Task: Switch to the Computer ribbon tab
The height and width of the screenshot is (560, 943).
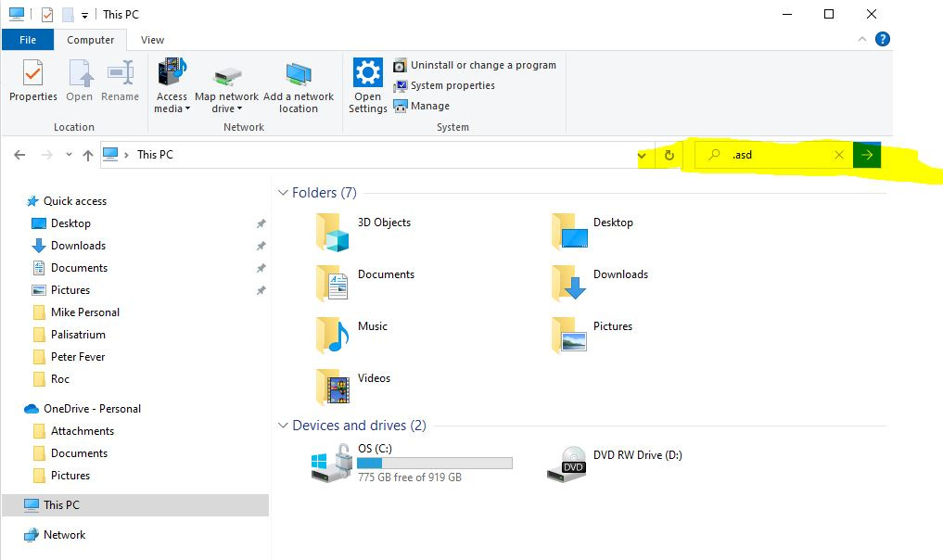Action: click(x=90, y=40)
